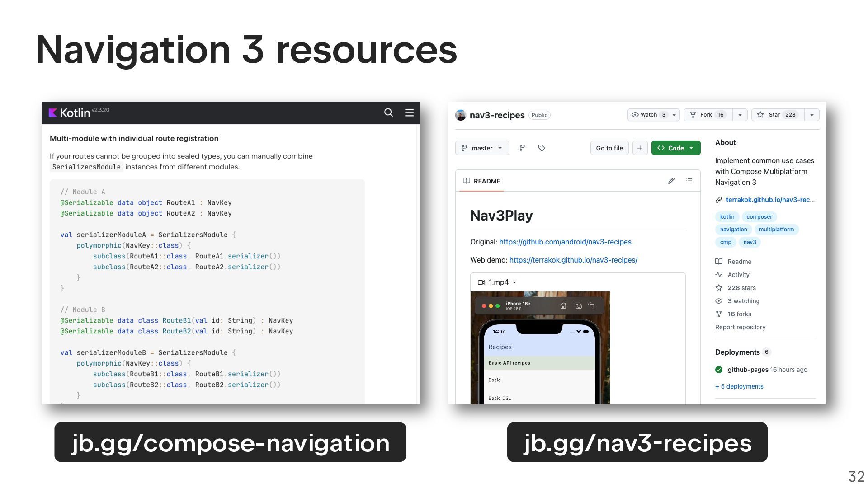The image size is (868, 488).
Task: Select the kotlin topic tag
Action: [727, 217]
